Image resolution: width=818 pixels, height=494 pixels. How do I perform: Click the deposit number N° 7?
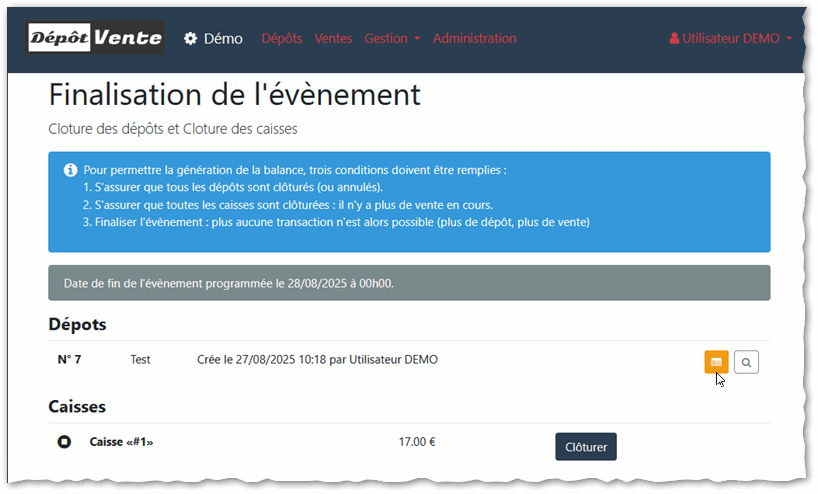(x=69, y=360)
